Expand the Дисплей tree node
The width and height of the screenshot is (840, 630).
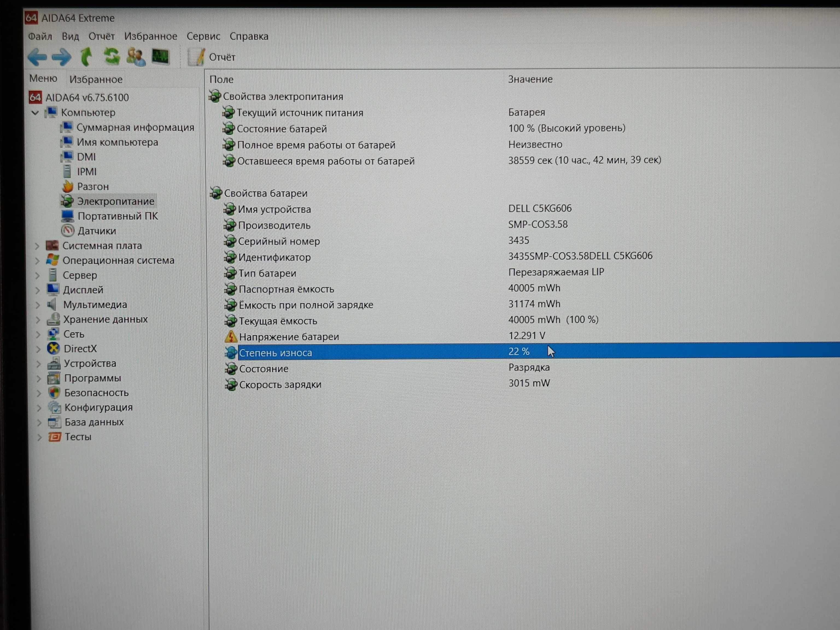point(37,290)
